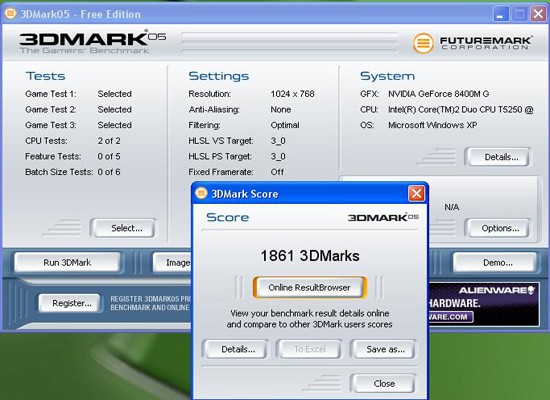Image resolution: width=550 pixels, height=400 pixels.
Task: Click the Anti-Aliasing value None
Action: click(x=281, y=109)
